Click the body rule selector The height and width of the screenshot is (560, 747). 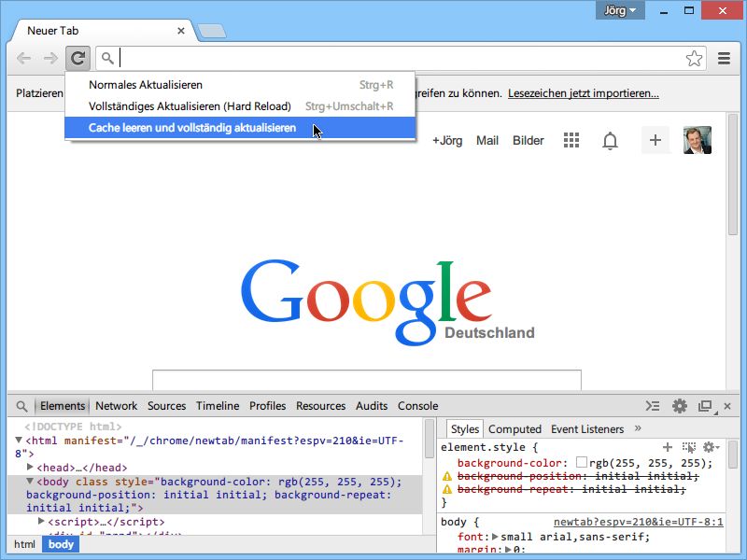[x=453, y=522]
